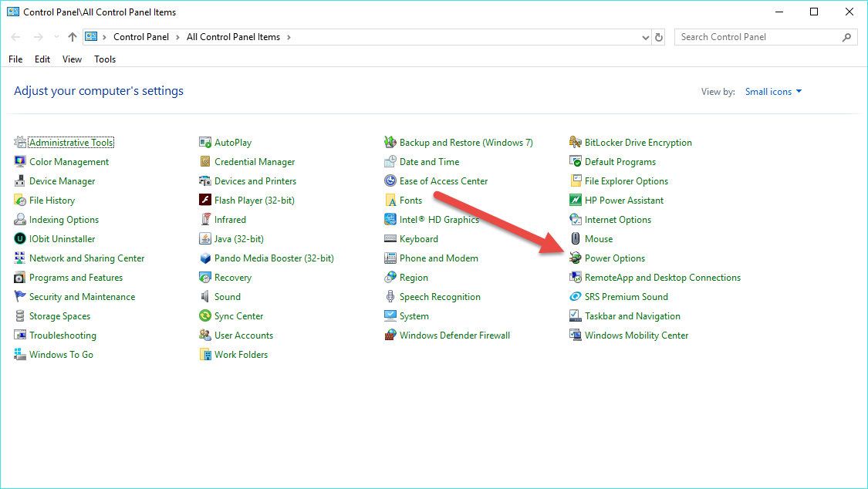Click the Sync Center green icon
The width and height of the screenshot is (868, 489).
pos(204,316)
